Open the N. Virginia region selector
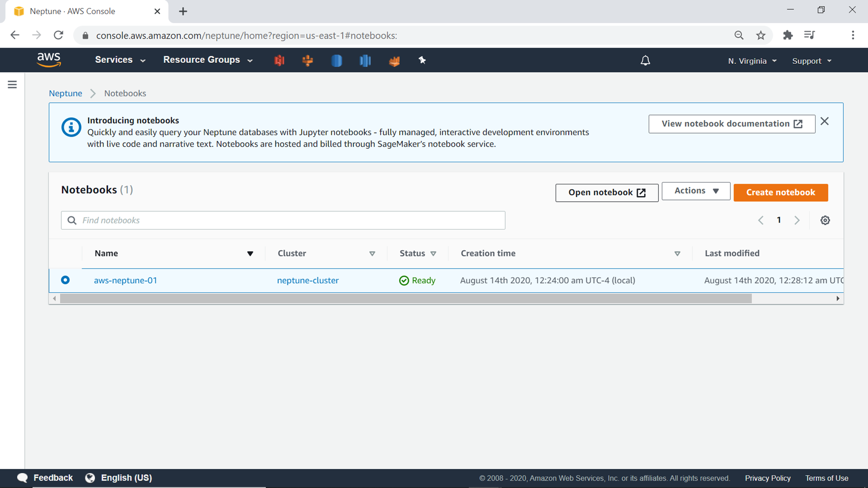Viewport: 868px width, 488px height. click(752, 61)
